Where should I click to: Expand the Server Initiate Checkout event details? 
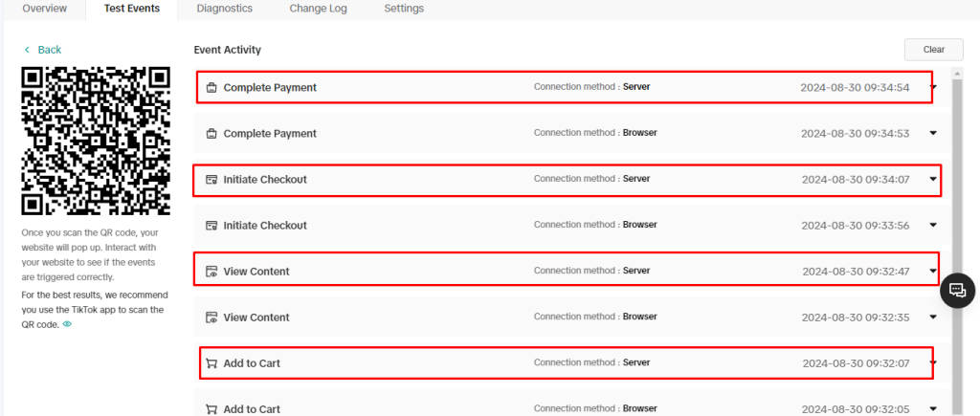(x=933, y=180)
